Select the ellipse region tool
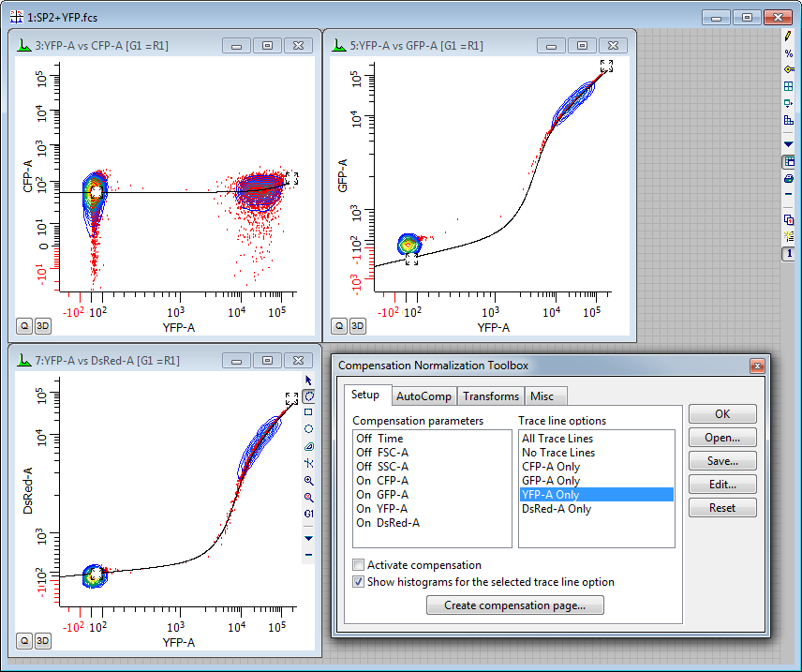 (x=309, y=429)
